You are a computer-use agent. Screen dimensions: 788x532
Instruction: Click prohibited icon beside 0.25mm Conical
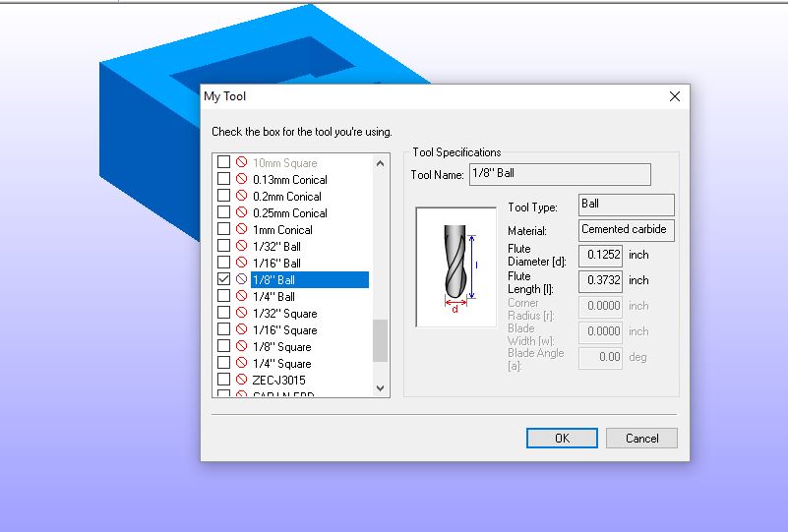(242, 212)
